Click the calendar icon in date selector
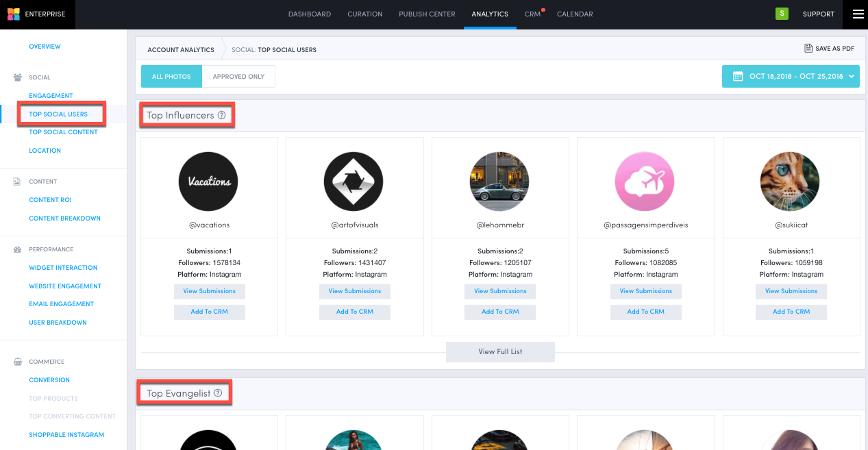The image size is (868, 450). (x=738, y=77)
